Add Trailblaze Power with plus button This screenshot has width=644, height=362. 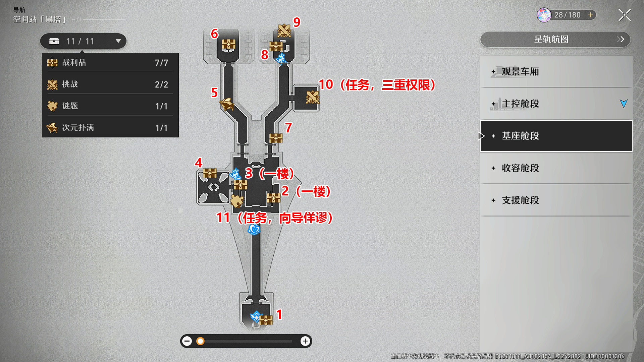tap(590, 15)
